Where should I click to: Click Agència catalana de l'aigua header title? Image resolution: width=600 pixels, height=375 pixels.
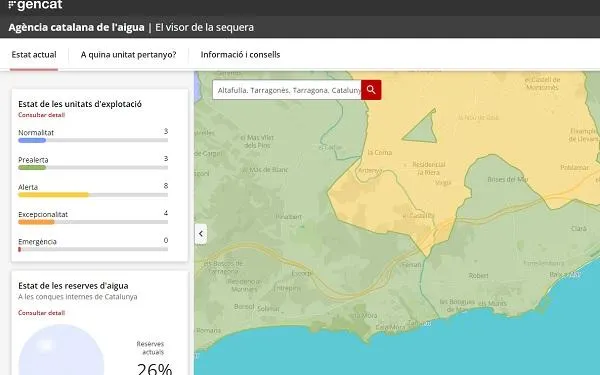click(x=77, y=28)
